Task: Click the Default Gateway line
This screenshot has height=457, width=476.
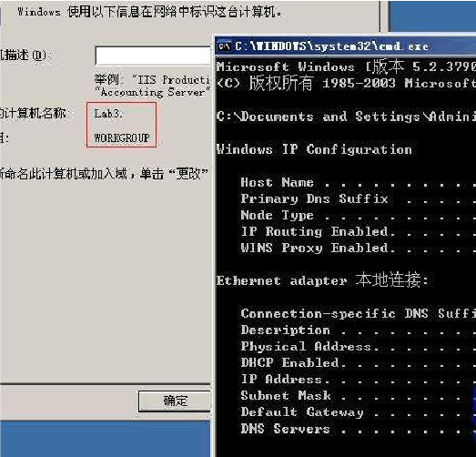Action: point(359,412)
